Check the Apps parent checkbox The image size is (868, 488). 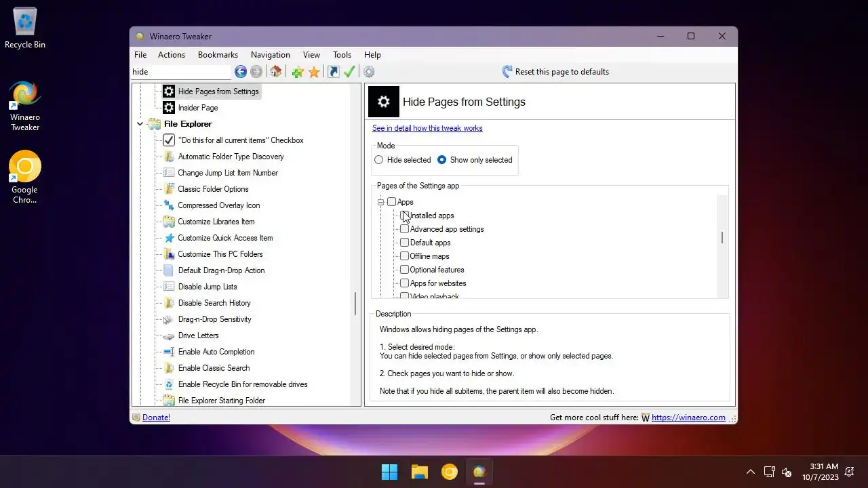pyautogui.click(x=391, y=202)
